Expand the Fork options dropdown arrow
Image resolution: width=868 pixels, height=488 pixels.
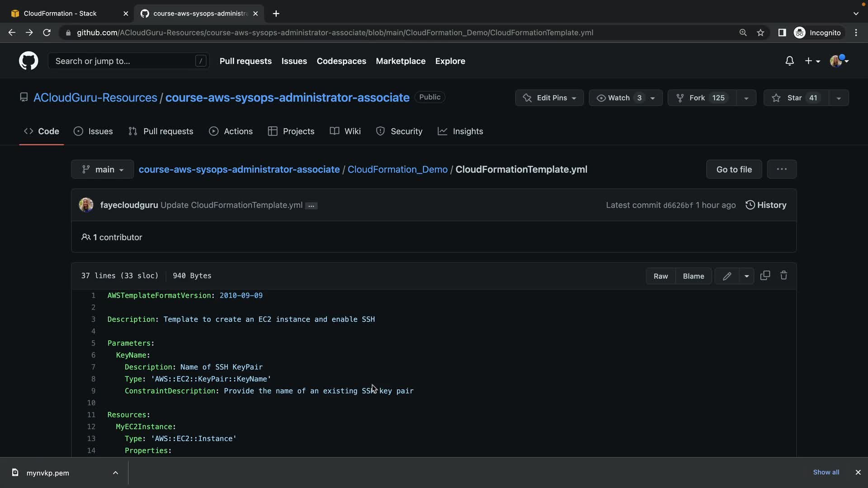(x=746, y=98)
